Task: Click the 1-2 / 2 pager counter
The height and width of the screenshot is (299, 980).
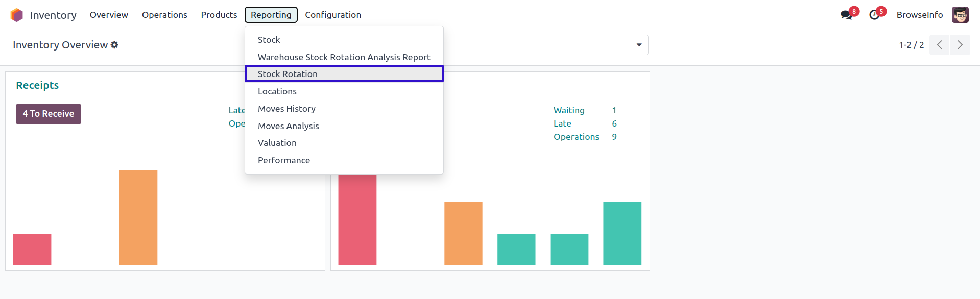Action: (x=911, y=45)
